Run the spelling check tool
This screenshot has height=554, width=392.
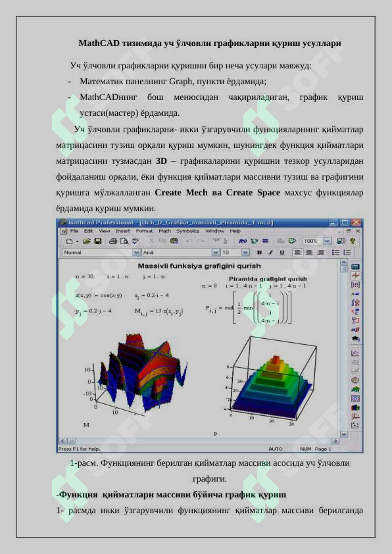coord(135,241)
